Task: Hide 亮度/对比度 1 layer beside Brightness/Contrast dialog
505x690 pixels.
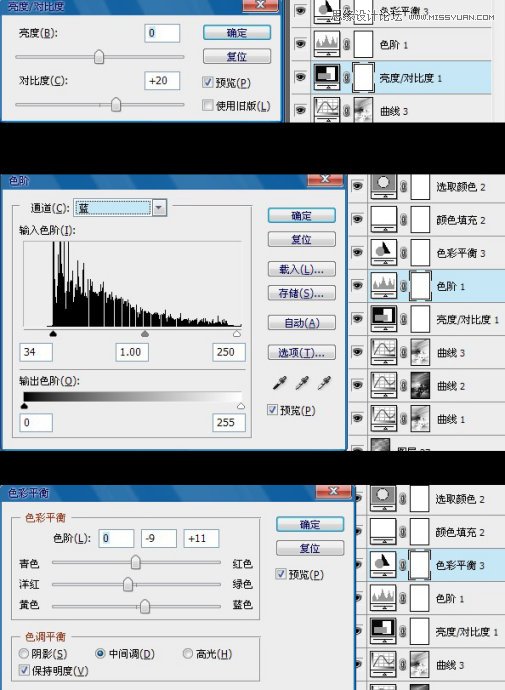Action: pos(300,77)
